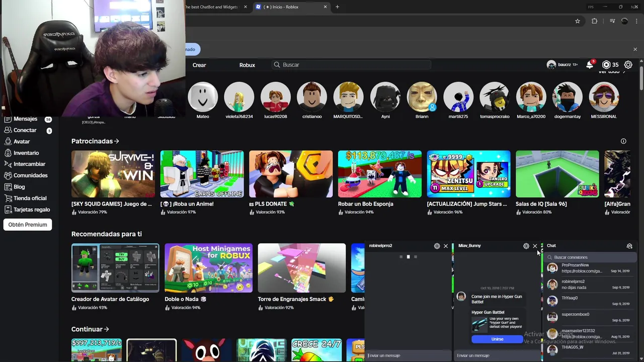Bookmark this page with star icon
The image size is (644, 362).
(x=578, y=21)
